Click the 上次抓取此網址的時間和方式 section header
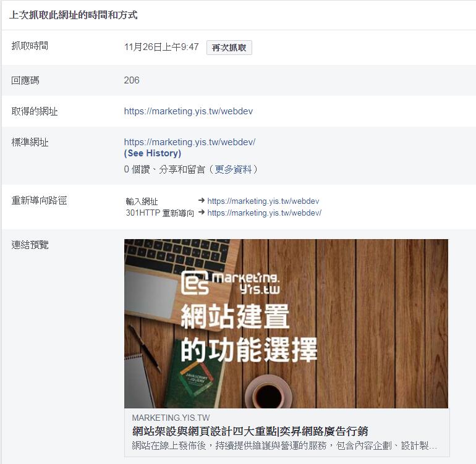Viewport: 476px width, 464px height. pos(73,15)
